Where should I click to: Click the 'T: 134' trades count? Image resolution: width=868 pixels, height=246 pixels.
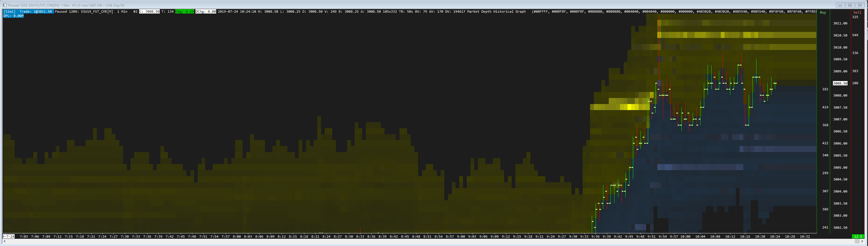point(168,11)
